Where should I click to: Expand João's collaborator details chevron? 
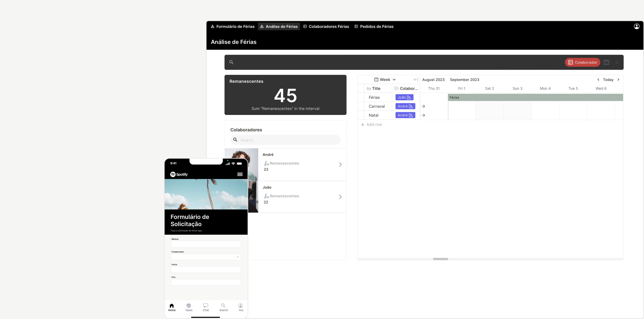[x=340, y=197]
